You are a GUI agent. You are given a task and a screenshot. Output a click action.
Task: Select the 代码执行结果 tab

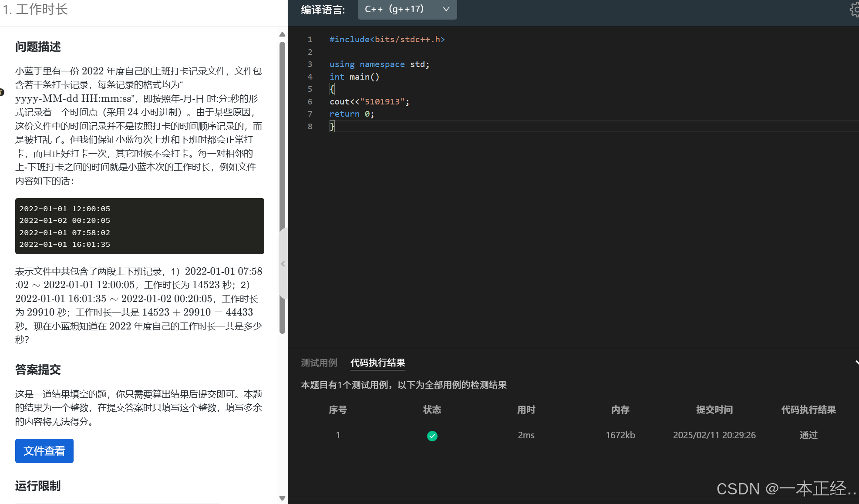click(x=377, y=363)
